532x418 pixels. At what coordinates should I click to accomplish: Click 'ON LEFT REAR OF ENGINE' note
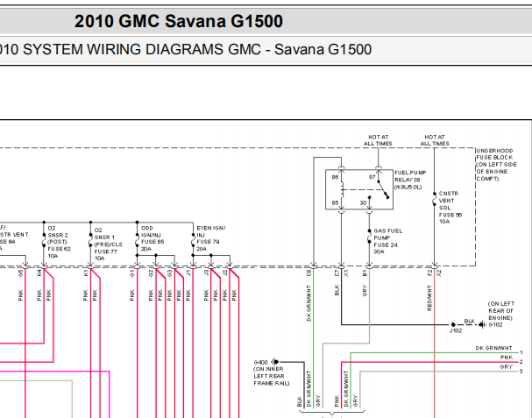pyautogui.click(x=501, y=311)
